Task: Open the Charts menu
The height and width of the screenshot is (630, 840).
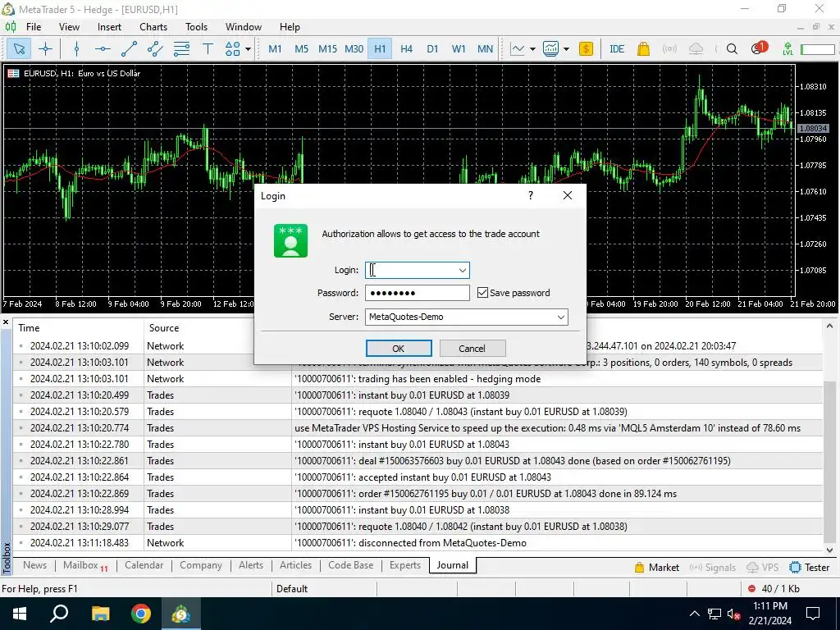Action: (153, 27)
